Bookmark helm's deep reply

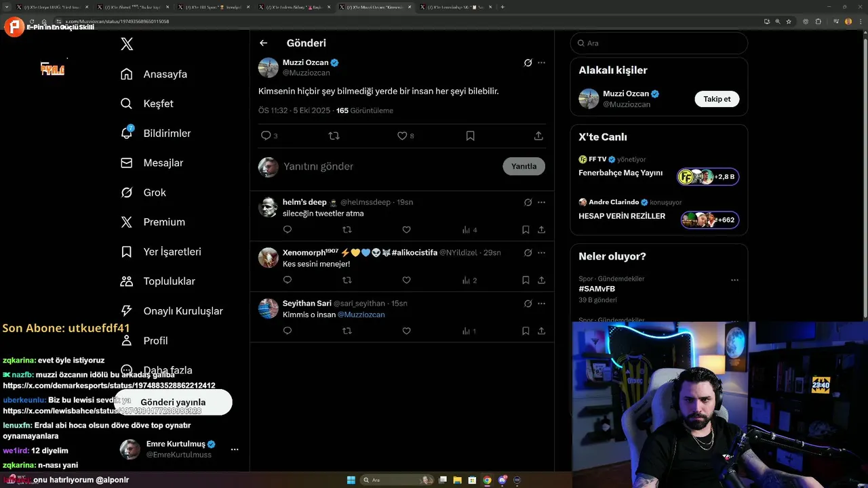point(526,230)
